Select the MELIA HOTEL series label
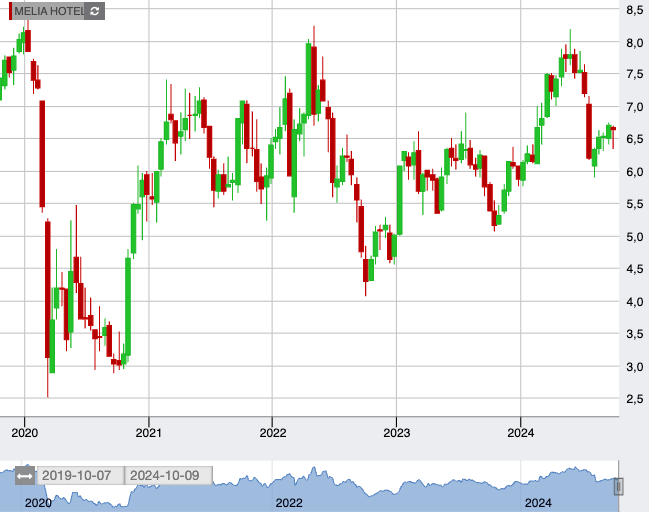The image size is (651, 515). 49,11
